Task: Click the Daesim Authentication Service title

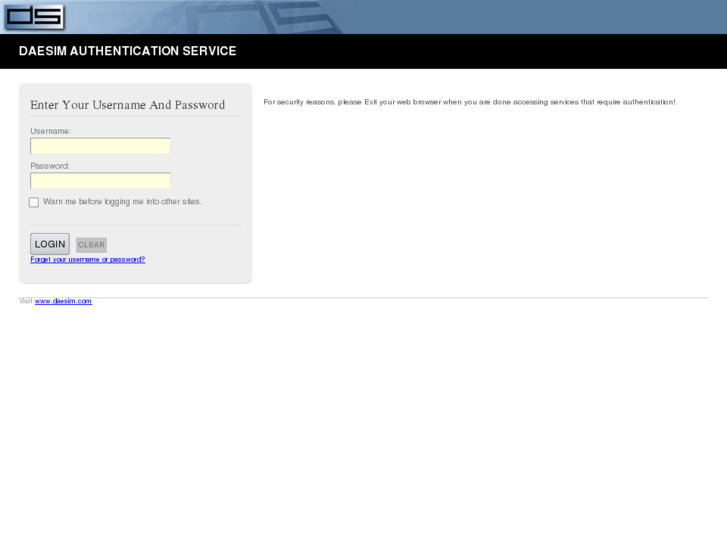Action: point(128,51)
